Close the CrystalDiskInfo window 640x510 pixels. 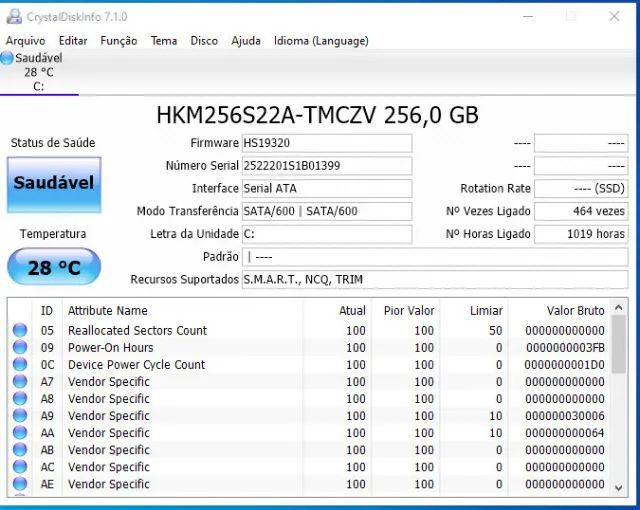614,16
